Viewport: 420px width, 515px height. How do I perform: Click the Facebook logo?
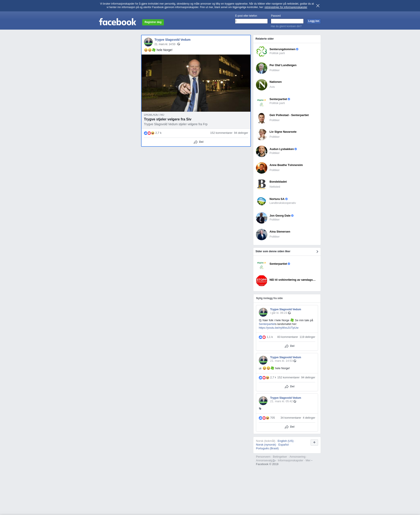pos(118,22)
